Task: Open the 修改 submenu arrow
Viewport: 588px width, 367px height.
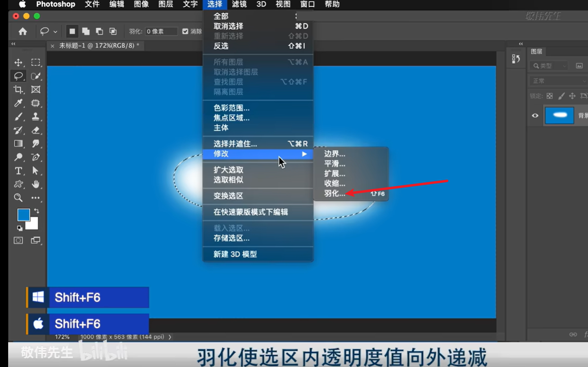Action: 304,154
